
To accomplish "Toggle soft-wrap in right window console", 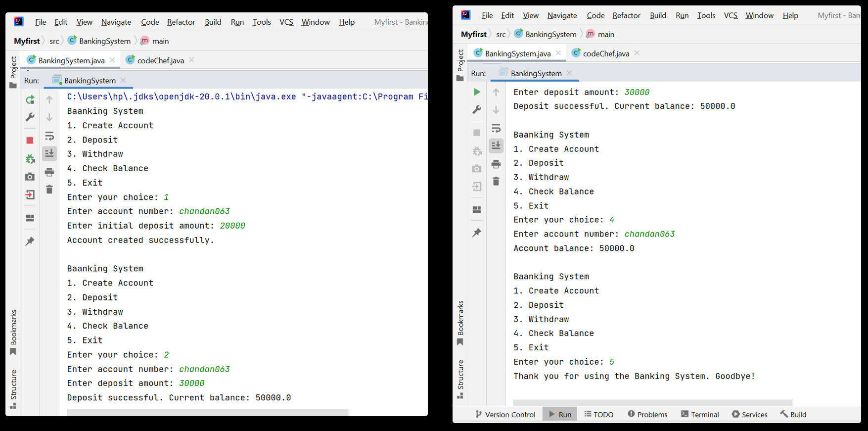I will (x=496, y=128).
